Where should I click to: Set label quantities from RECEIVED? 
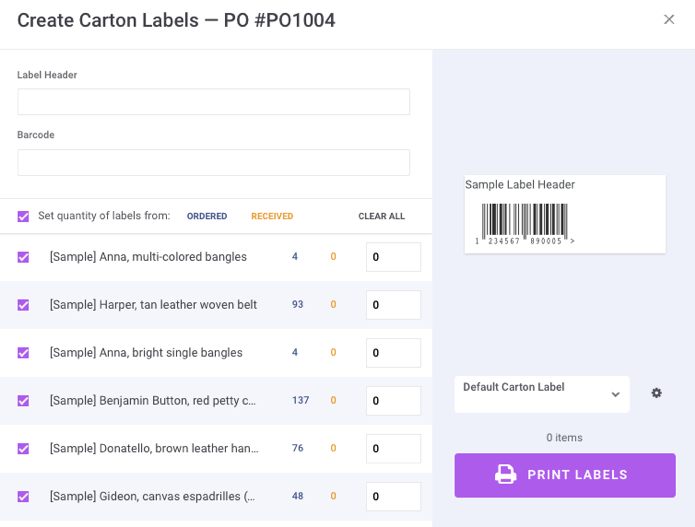coord(272,216)
